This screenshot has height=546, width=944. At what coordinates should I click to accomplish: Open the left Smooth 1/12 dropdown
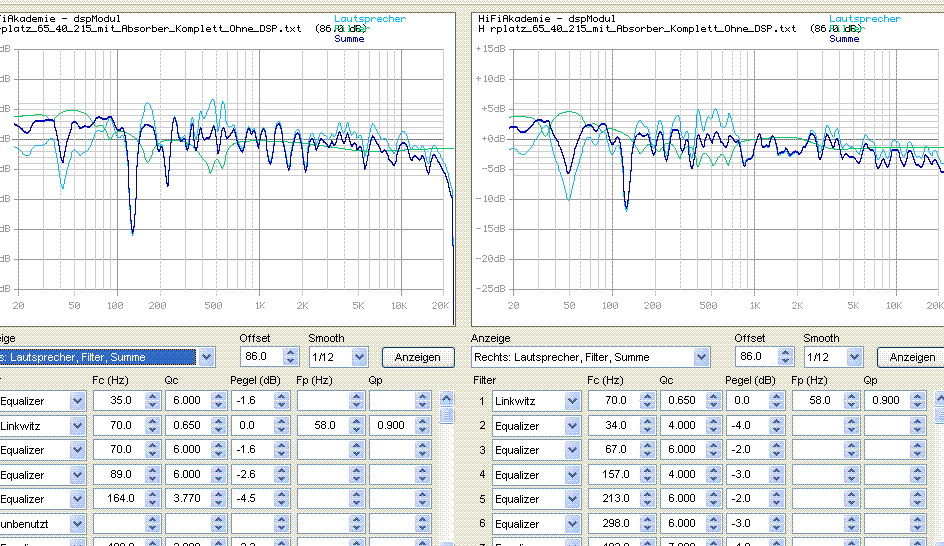[x=359, y=357]
